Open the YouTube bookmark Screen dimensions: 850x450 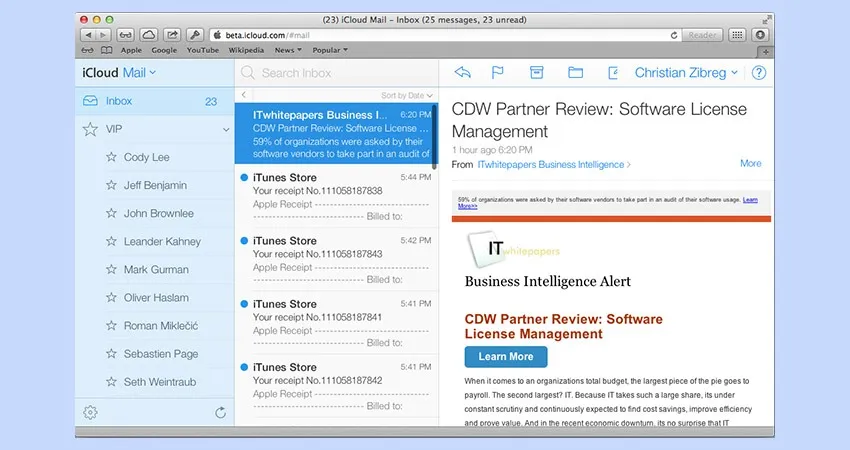(203, 50)
